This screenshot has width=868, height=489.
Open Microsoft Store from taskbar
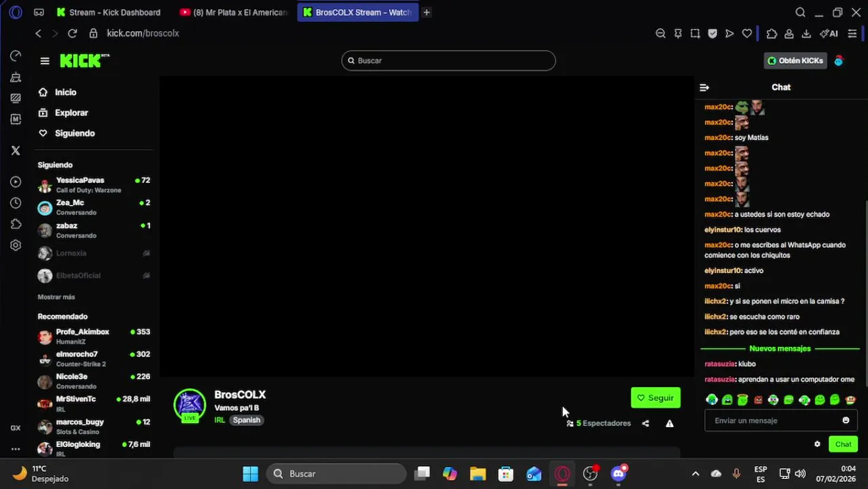(506, 473)
